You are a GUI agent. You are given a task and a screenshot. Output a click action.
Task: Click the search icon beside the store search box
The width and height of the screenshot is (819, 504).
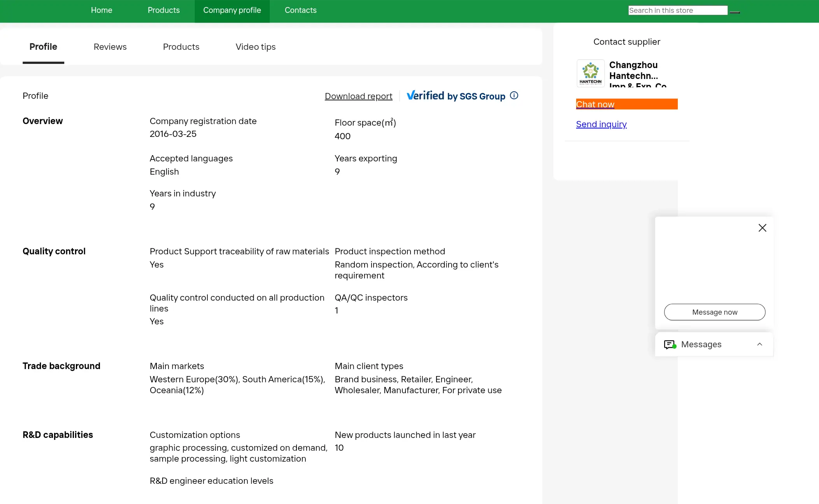[735, 11]
